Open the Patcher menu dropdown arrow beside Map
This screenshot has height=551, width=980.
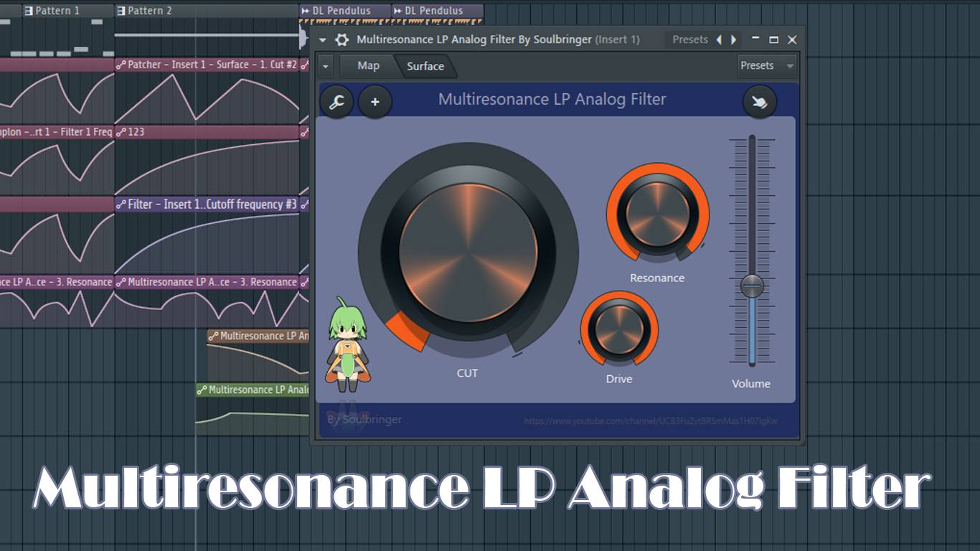click(x=326, y=66)
